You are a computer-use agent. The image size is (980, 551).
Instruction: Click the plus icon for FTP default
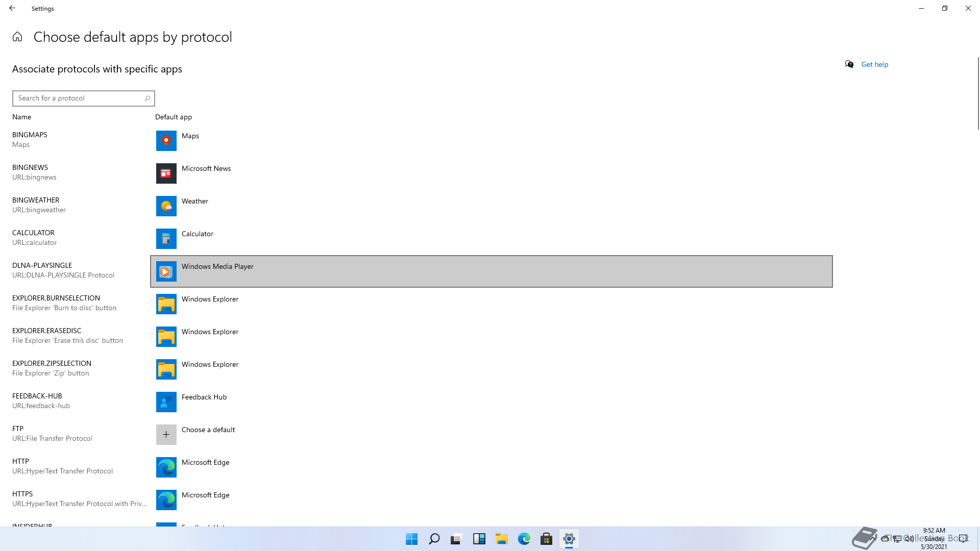166,435
